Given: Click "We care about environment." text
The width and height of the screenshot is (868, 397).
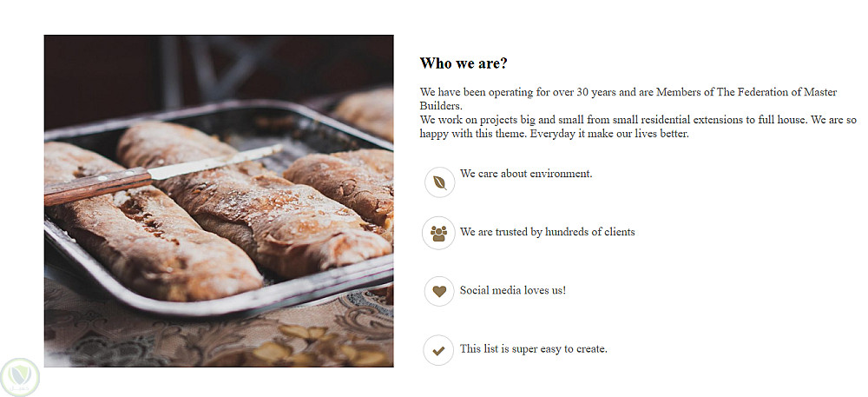Looking at the screenshot, I should pos(526,174).
